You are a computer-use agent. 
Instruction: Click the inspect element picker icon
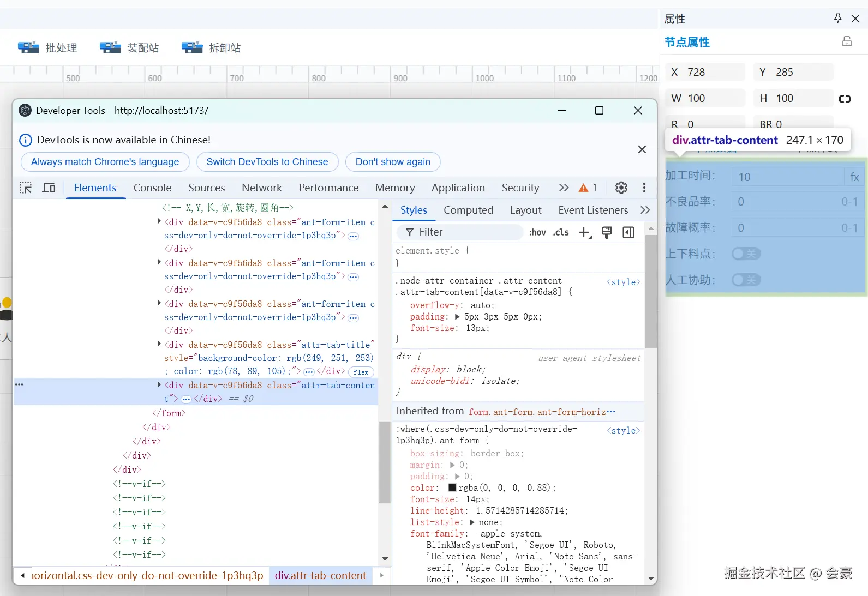point(26,188)
